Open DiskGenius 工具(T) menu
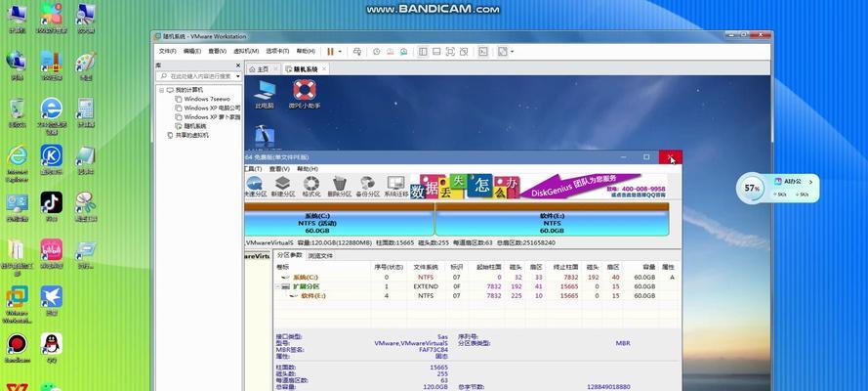Image resolution: width=868 pixels, height=391 pixels. pos(253,169)
